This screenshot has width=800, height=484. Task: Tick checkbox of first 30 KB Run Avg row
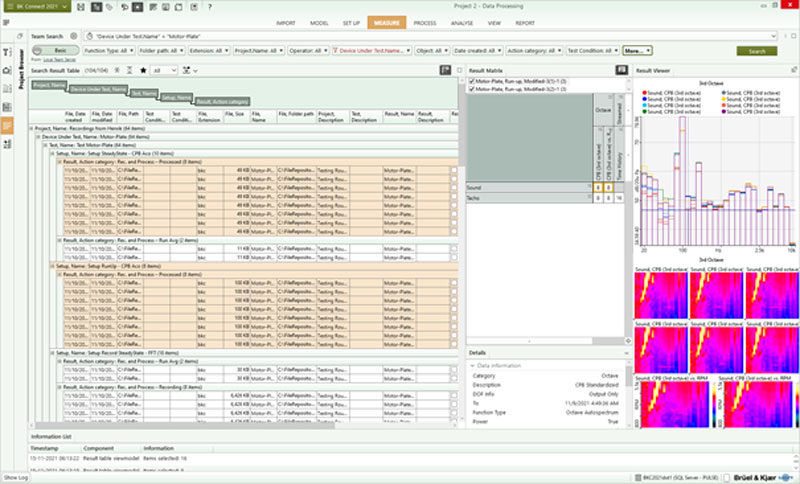click(x=454, y=370)
